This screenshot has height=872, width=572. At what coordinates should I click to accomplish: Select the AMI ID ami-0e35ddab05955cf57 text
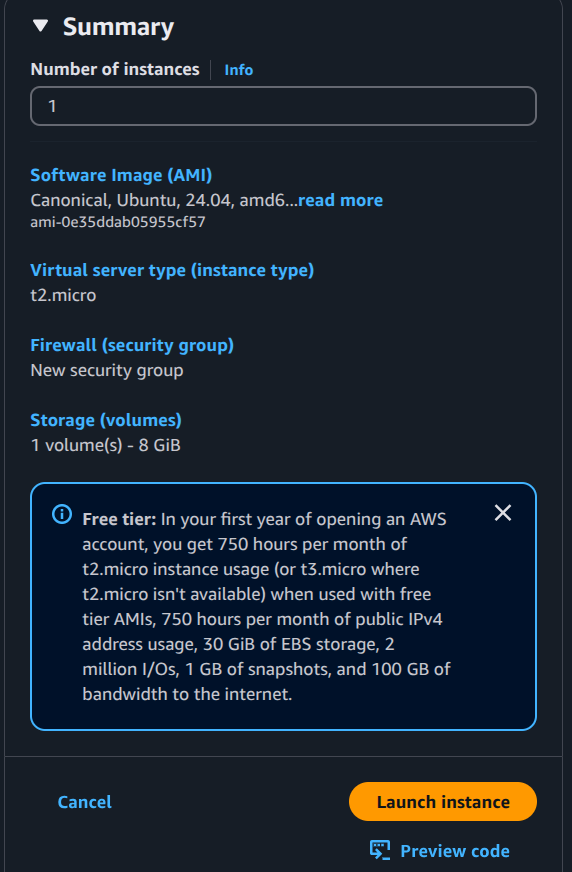pyautogui.click(x=118, y=222)
